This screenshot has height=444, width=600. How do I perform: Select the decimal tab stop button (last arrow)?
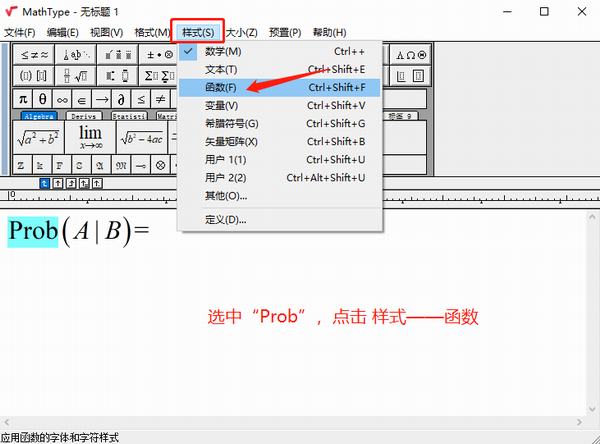(x=97, y=183)
